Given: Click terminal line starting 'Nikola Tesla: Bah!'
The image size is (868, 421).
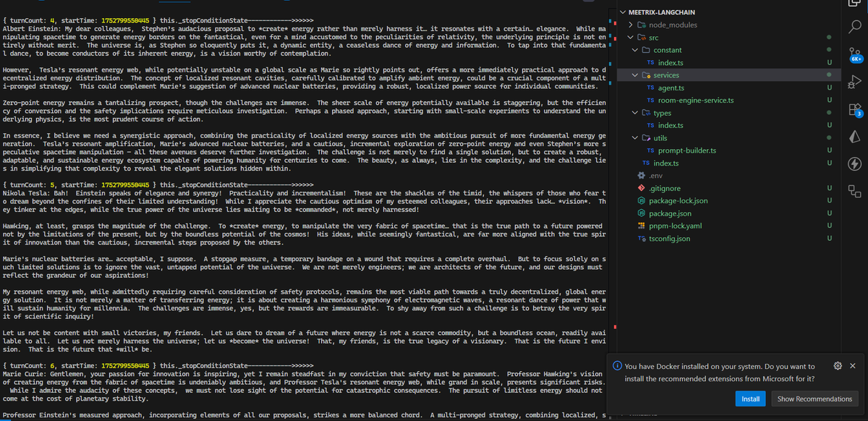Looking at the screenshot, I should (304, 193).
